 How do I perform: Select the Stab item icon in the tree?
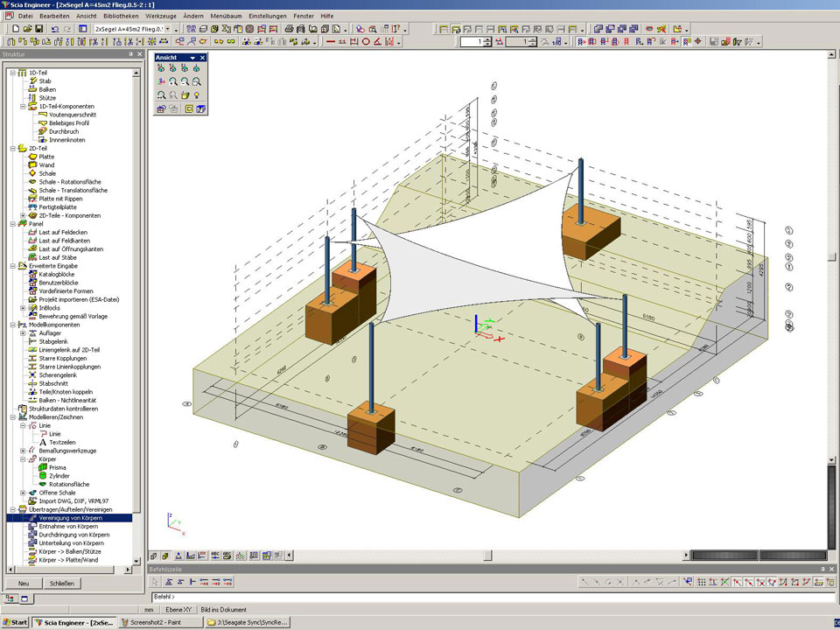point(31,80)
